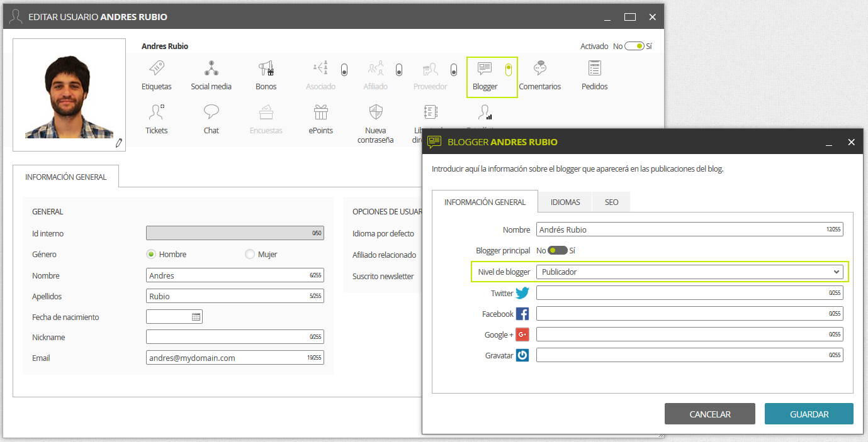This screenshot has width=868, height=442.
Task: Click user icon in Editar Usuario title bar
Action: (16, 16)
